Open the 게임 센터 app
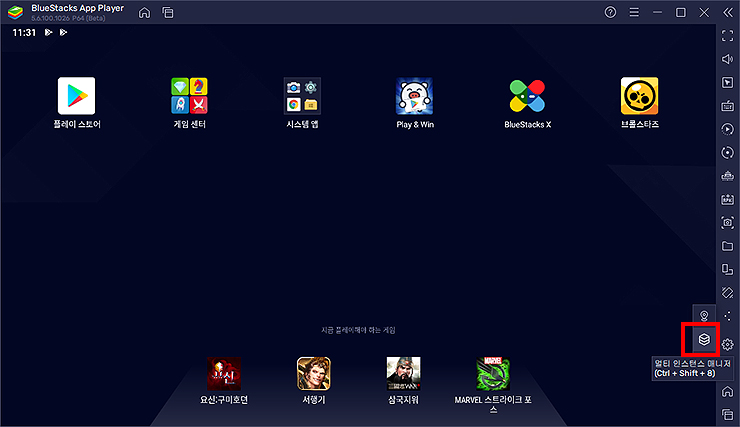 tap(189, 96)
